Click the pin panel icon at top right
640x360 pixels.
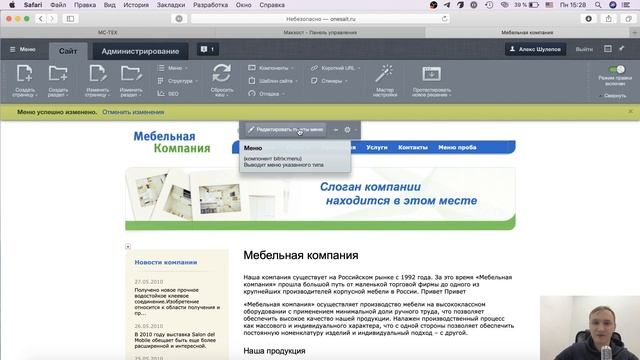click(x=622, y=49)
